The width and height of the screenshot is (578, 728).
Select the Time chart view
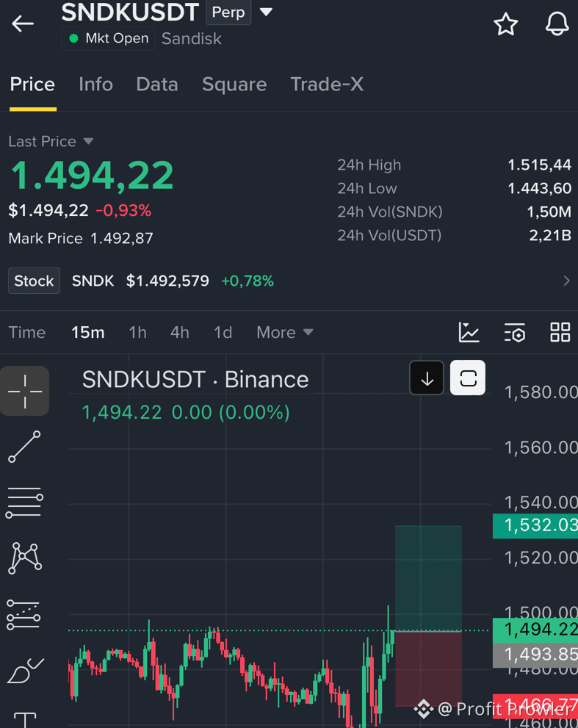27,333
